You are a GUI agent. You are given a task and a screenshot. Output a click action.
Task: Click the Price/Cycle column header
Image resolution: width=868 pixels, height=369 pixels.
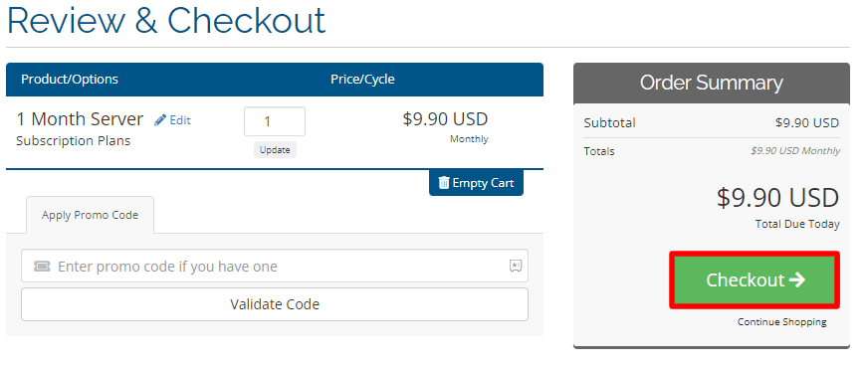tap(362, 80)
